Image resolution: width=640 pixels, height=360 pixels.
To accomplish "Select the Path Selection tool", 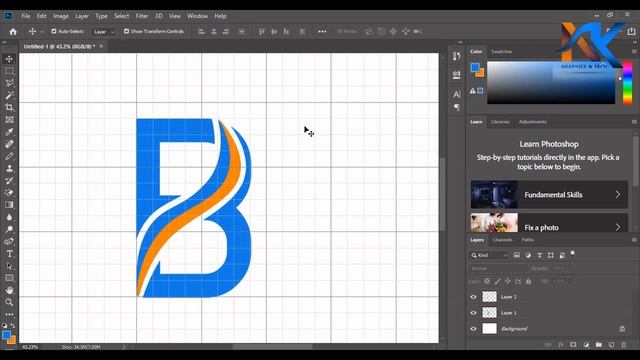I will coord(9,266).
